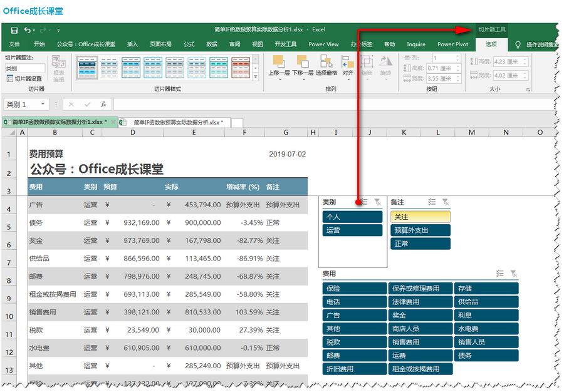Toggle 保险 in the 费用 slicer

tap(355, 289)
